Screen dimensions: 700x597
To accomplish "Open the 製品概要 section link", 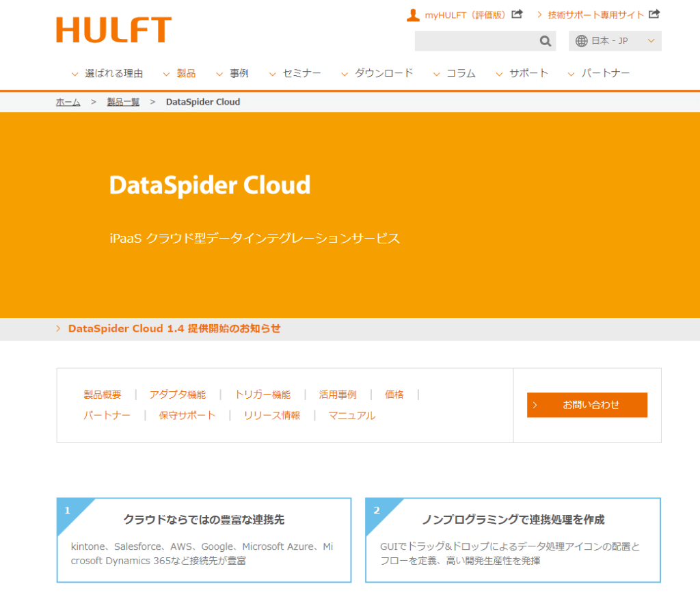I will click(103, 395).
